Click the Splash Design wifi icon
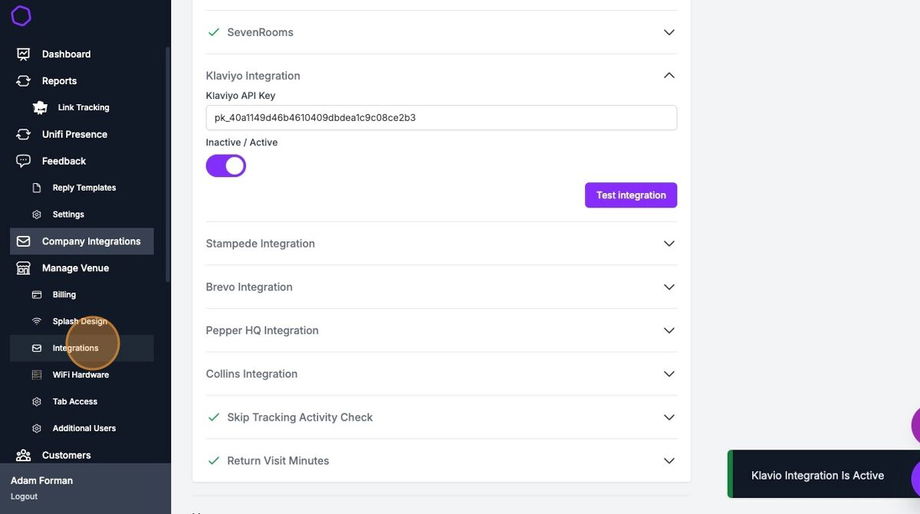The height and width of the screenshot is (514, 920). click(x=37, y=321)
